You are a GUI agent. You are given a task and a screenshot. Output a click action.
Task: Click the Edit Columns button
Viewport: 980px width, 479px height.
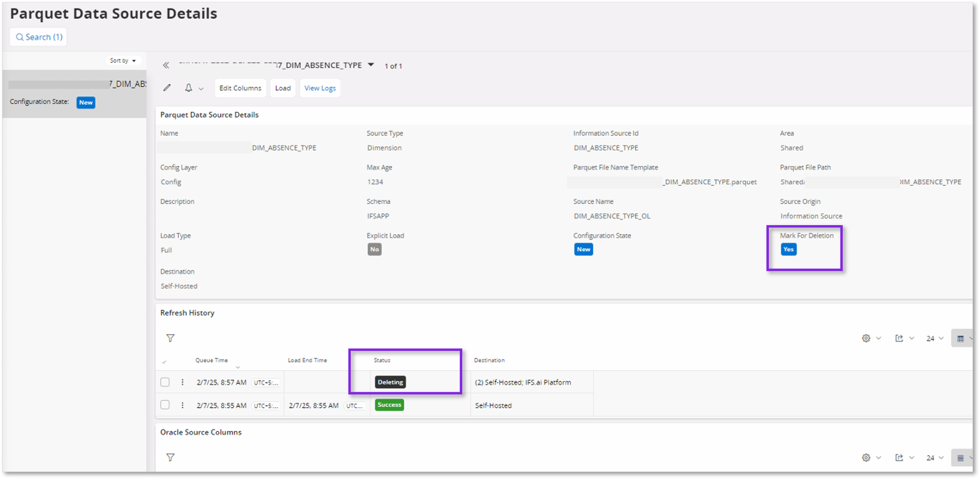tap(240, 88)
